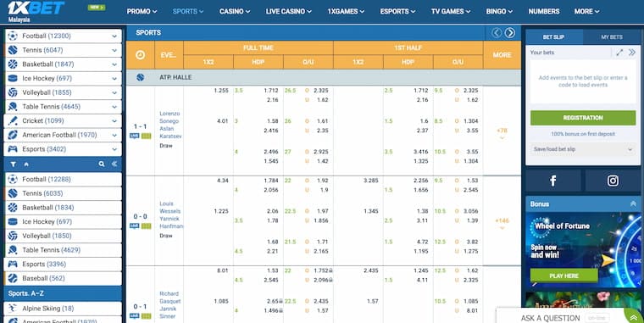Image resolution: width=644 pixels, height=323 pixels.
Task: Click the Tennis (6047) ball icon
Action: tap(13, 50)
